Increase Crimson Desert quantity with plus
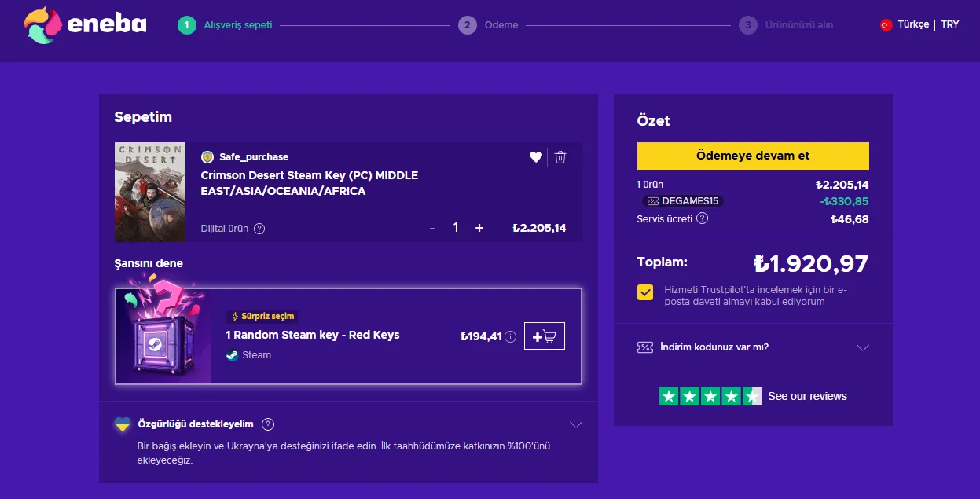Screen dimensions: 980x499 479,228
